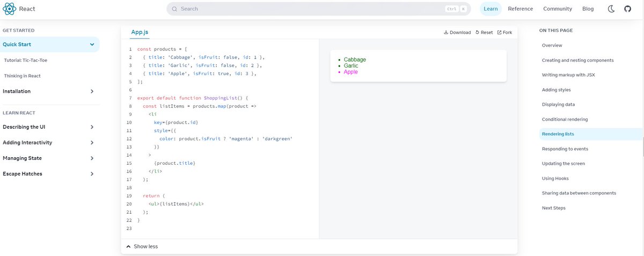The image size is (644, 256).
Task: Click the page scrollbar thumb
Action: [x=643, y=147]
